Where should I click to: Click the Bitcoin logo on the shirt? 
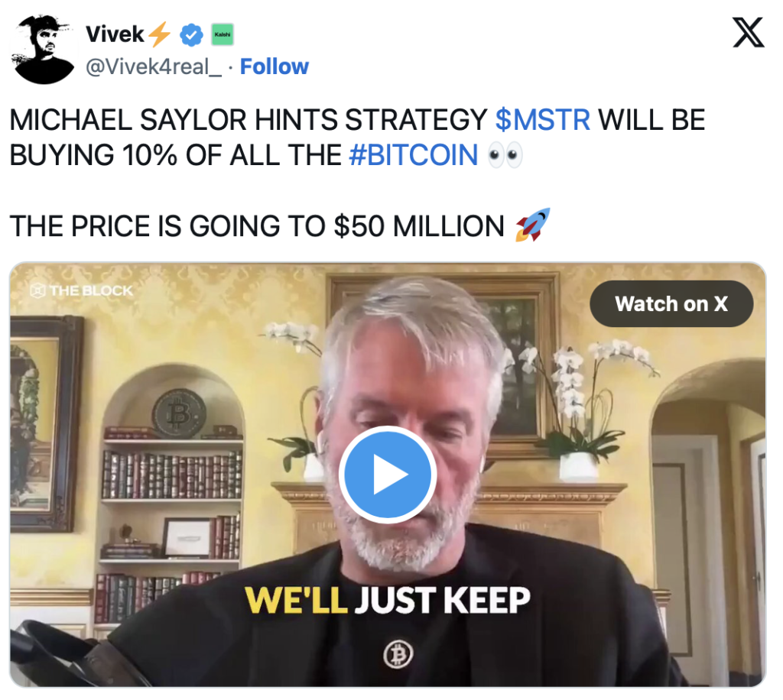(398, 654)
